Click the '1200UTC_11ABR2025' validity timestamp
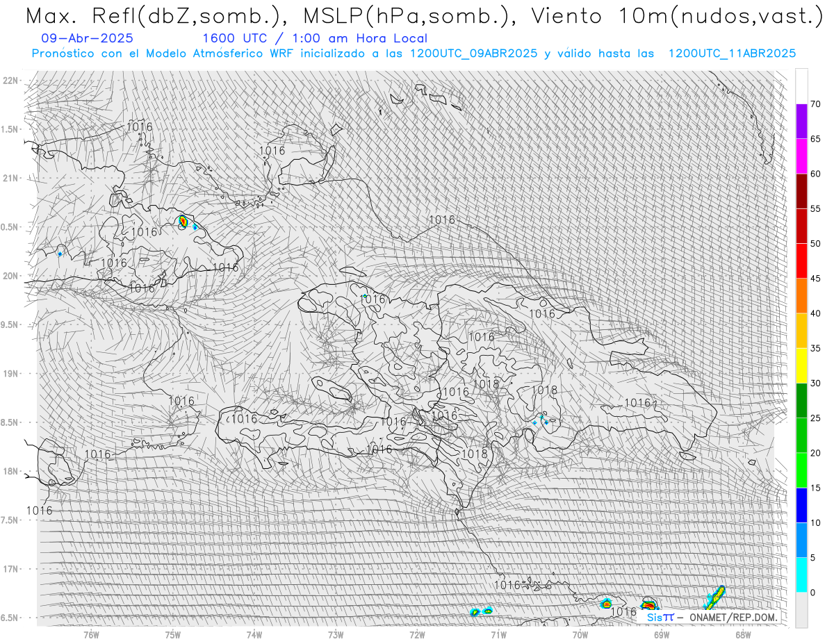 732,53
